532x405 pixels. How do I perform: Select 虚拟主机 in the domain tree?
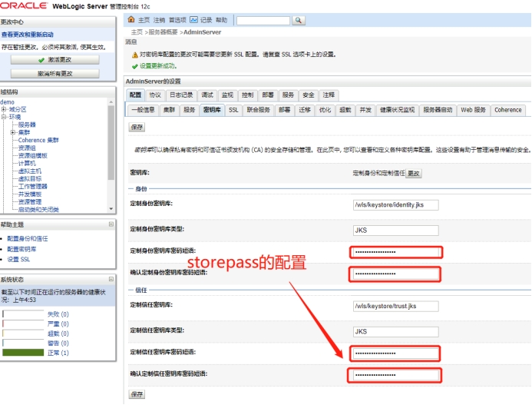pyautogui.click(x=30, y=171)
